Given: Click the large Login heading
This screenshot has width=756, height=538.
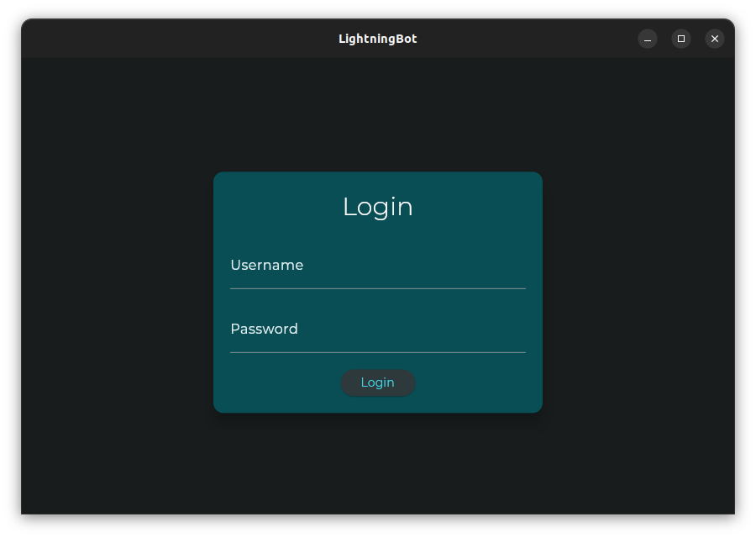Looking at the screenshot, I should point(378,206).
